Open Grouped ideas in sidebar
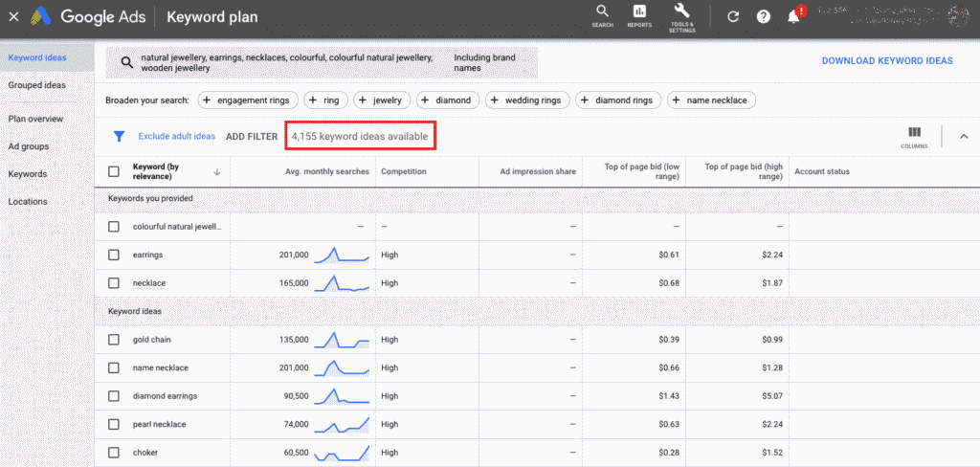 tap(37, 85)
